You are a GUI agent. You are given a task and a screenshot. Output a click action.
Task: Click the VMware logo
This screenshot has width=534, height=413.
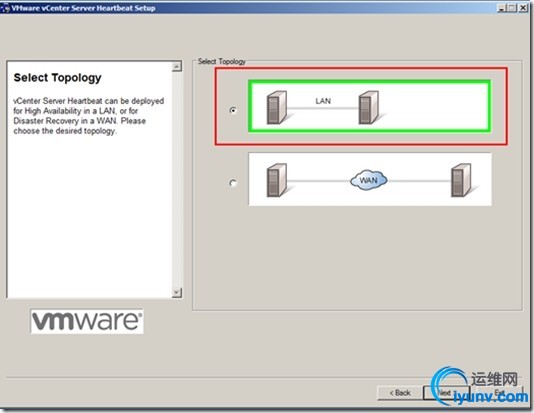(x=87, y=321)
